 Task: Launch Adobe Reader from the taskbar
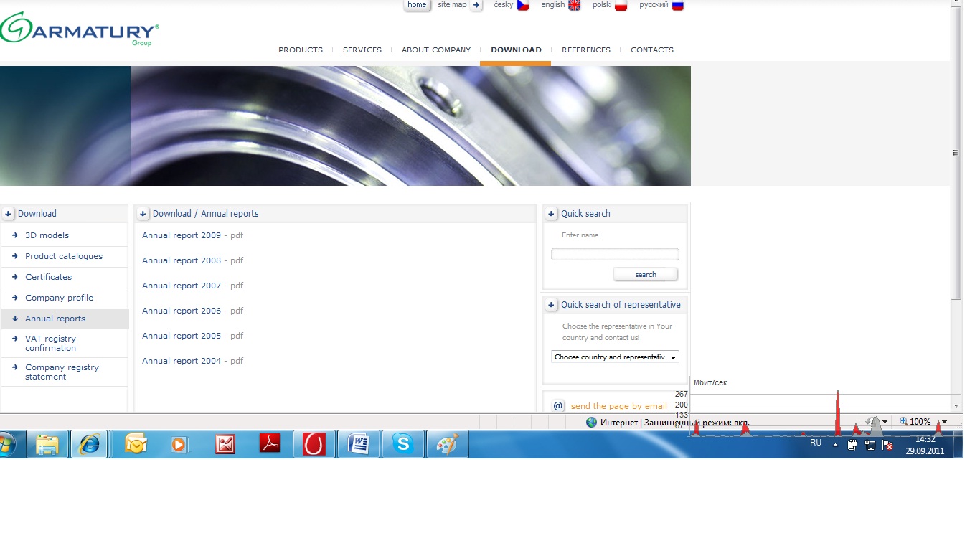point(270,445)
